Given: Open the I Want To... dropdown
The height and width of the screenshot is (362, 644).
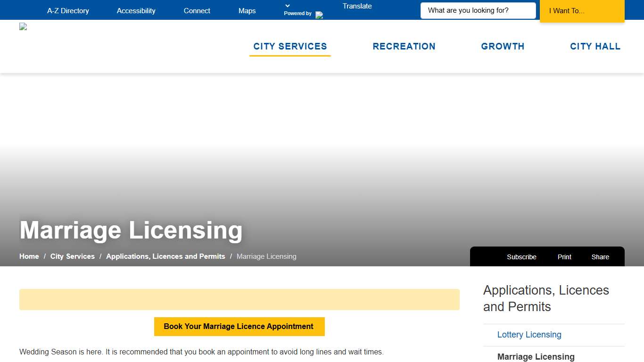Looking at the screenshot, I should pos(582,10).
